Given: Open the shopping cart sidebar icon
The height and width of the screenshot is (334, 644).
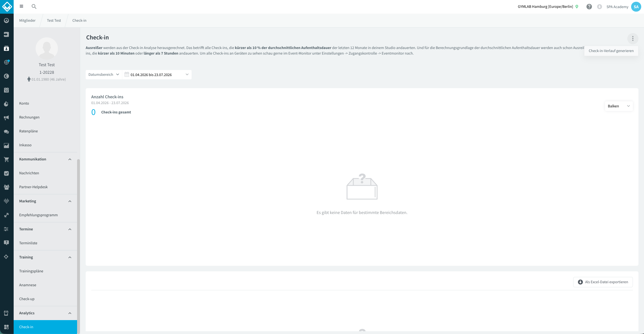Looking at the screenshot, I should pyautogui.click(x=7, y=159).
